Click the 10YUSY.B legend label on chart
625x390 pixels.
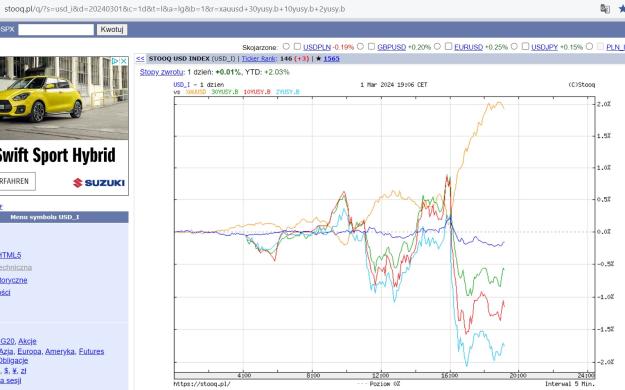pyautogui.click(x=257, y=92)
